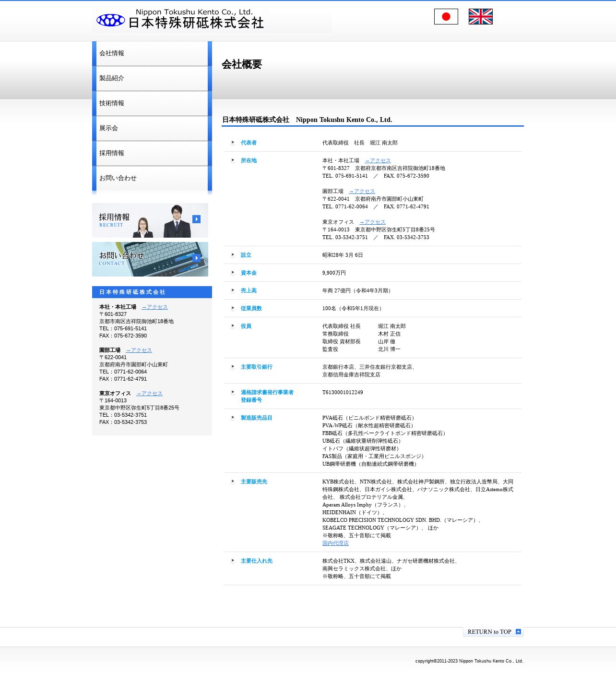
Task: Open 本社・本社工場 access link in main table
Action: point(378,161)
